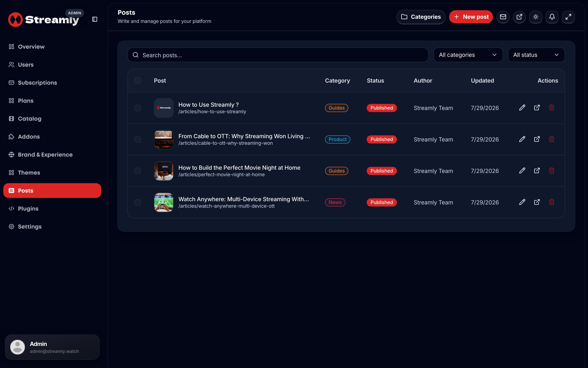Screen dimensions: 588x368
Task: Check the select-all posts checkbox
Action: (138, 81)
